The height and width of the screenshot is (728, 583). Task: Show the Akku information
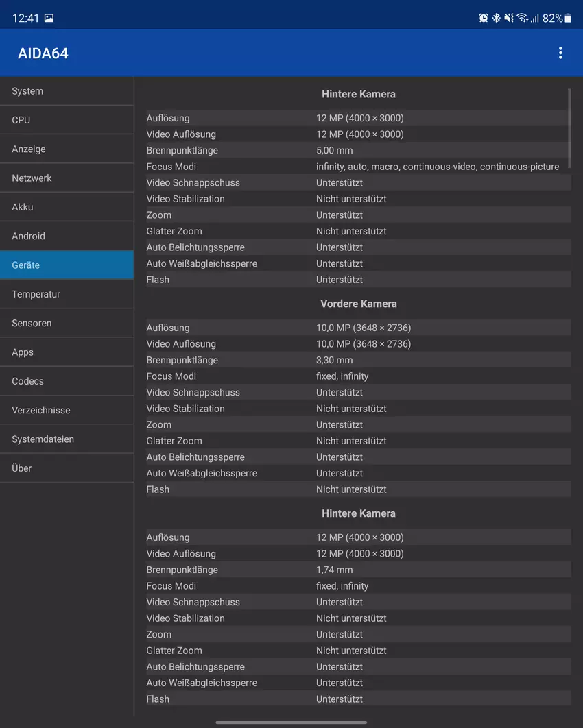pos(67,207)
